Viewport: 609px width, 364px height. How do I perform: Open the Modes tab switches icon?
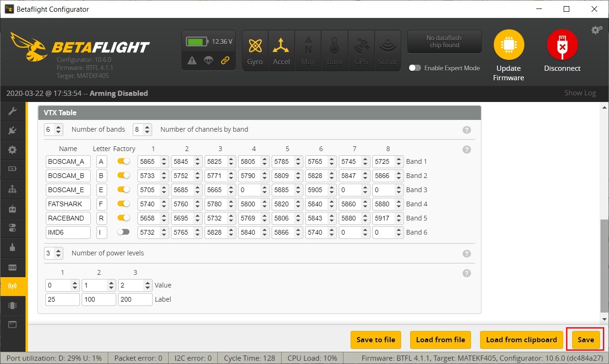click(13, 228)
